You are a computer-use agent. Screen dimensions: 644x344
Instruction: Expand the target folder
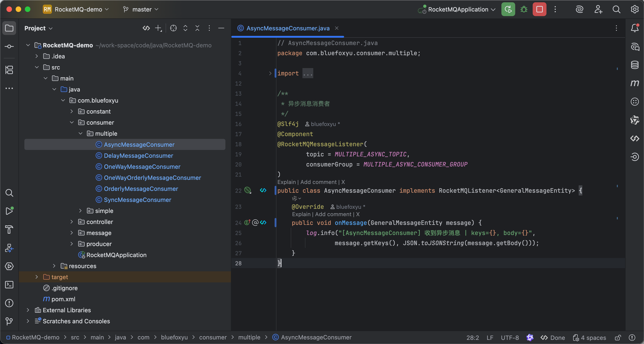(x=37, y=277)
